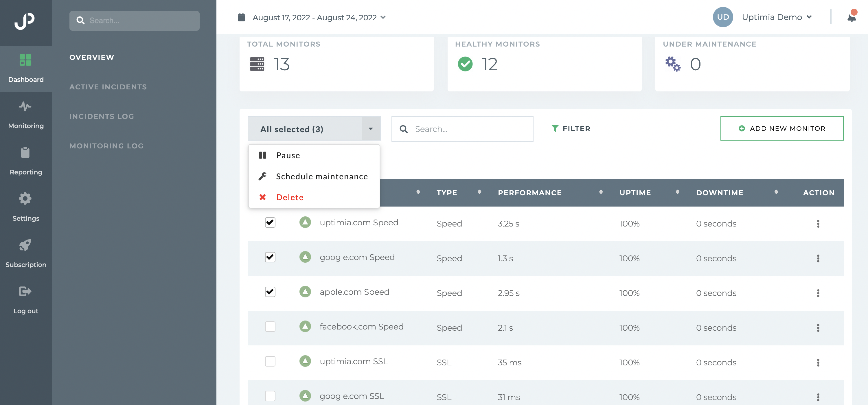
Task: Choose Delete from the bulk actions menu
Action: pos(314,197)
